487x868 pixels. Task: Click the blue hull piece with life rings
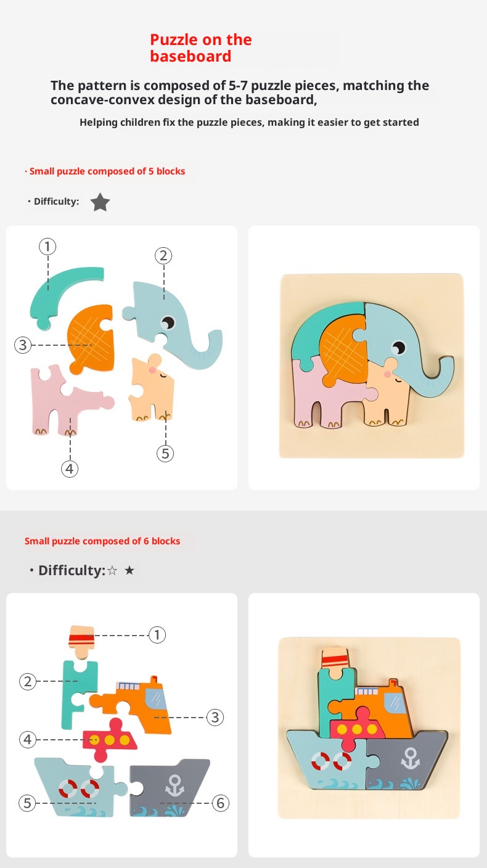(x=79, y=787)
